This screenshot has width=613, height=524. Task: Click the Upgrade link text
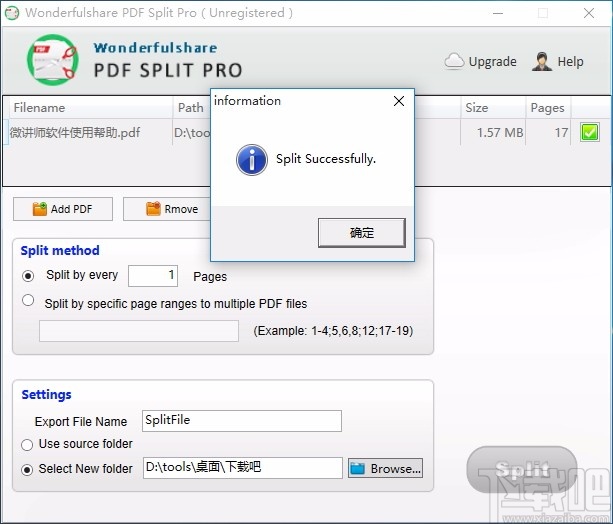[x=493, y=62]
